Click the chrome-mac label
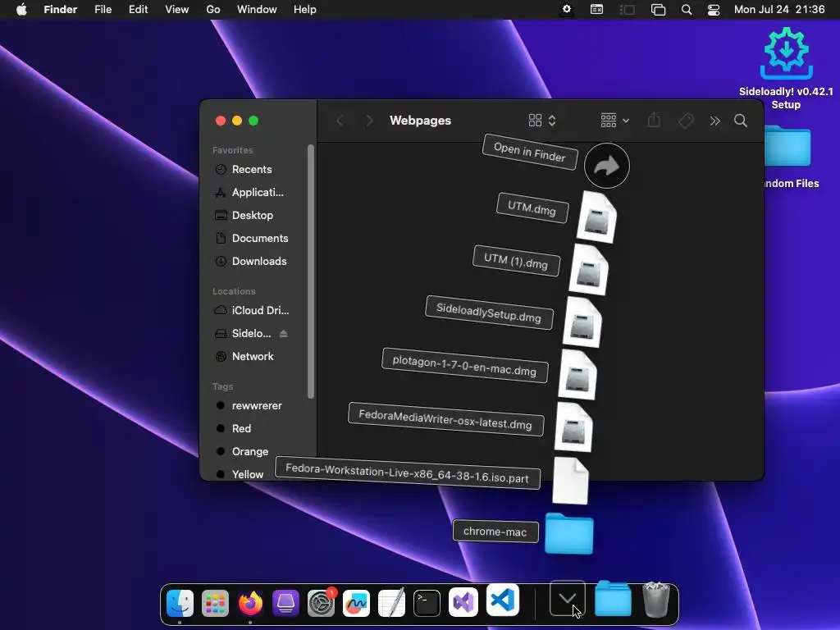This screenshot has height=630, width=840. [x=495, y=532]
